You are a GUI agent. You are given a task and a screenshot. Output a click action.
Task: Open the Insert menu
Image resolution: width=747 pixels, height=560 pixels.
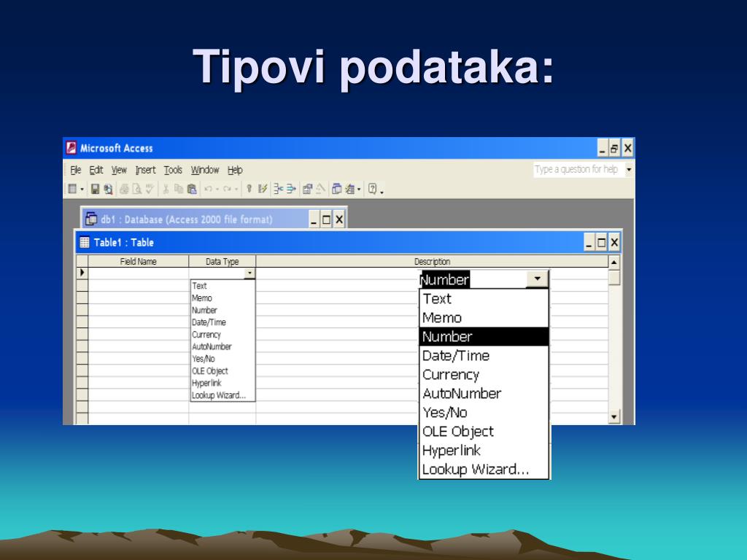point(145,170)
